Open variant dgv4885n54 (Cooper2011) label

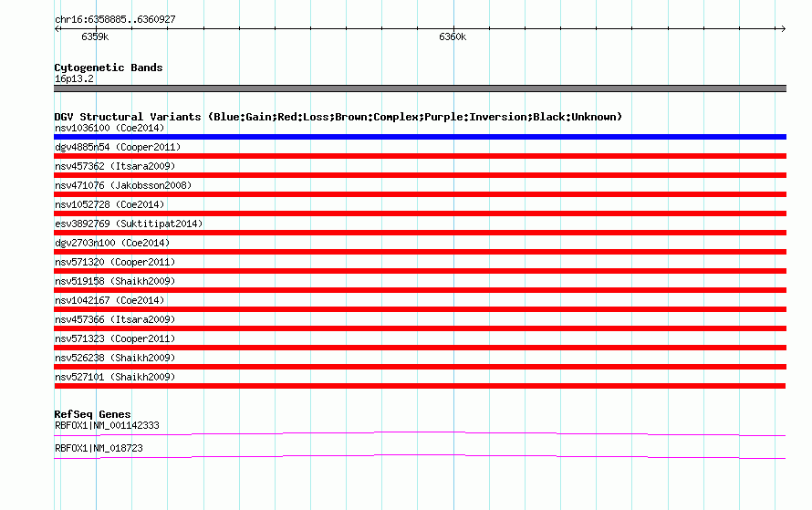[118, 147]
